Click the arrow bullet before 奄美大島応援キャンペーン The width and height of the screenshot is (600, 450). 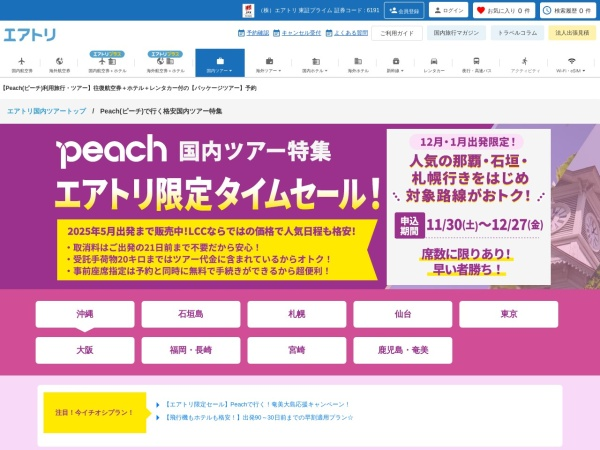(x=158, y=405)
